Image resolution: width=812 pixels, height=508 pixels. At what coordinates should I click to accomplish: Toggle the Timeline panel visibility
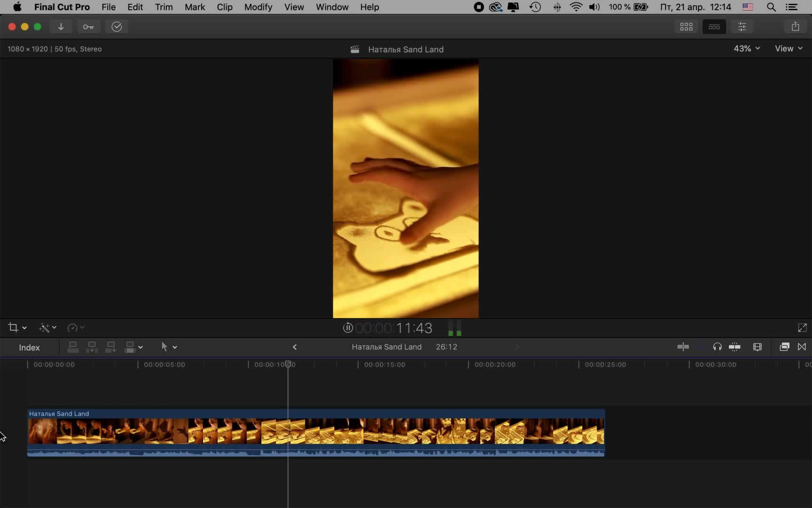pos(714,27)
